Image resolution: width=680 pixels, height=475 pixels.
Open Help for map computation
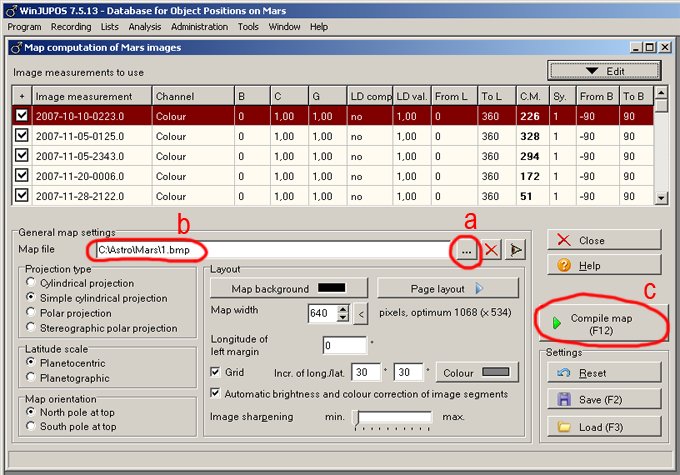click(603, 266)
